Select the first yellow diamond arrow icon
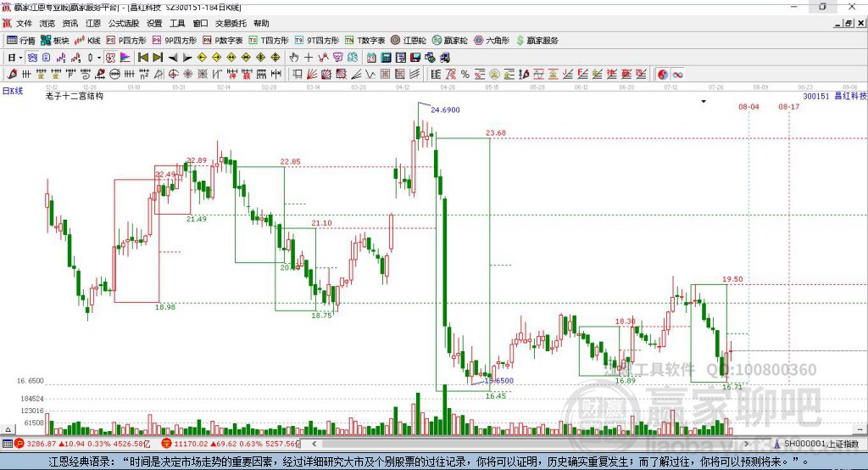The image size is (868, 470). (202, 58)
